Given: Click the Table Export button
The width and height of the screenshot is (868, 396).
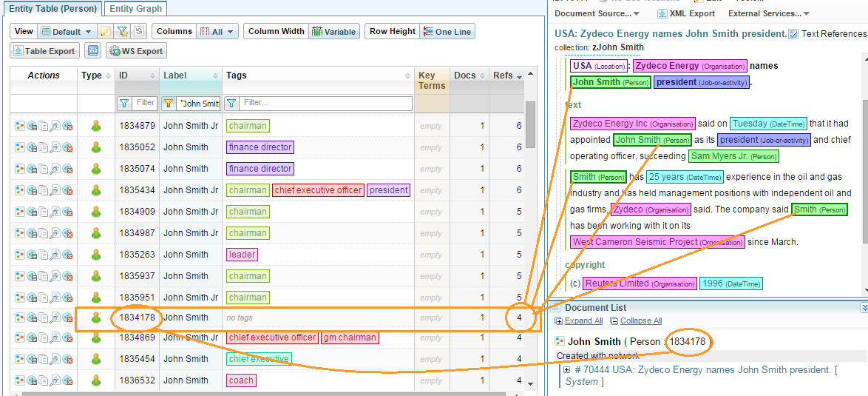Looking at the screenshot, I should pos(44,51).
